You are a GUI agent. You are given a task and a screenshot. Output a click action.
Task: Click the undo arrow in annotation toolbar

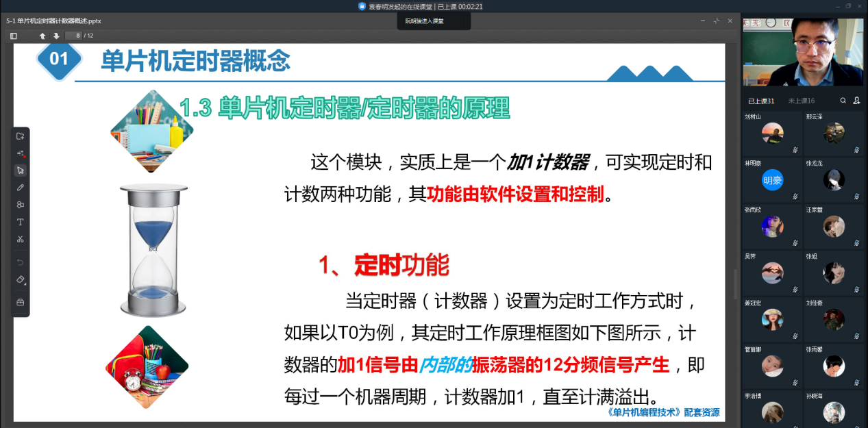coord(21,262)
